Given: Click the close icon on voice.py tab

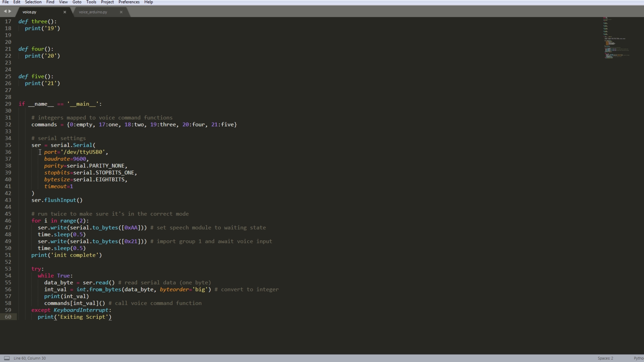Looking at the screenshot, I should click(x=64, y=12).
